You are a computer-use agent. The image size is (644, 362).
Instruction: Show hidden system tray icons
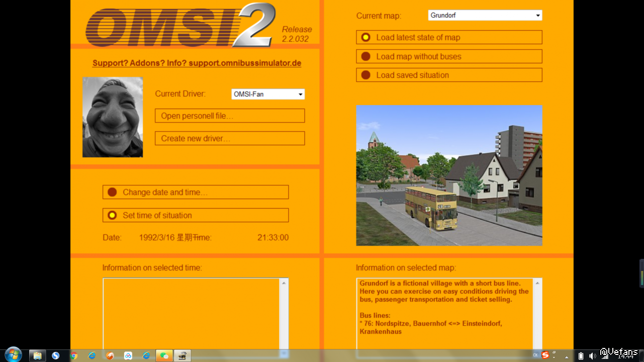tap(567, 356)
